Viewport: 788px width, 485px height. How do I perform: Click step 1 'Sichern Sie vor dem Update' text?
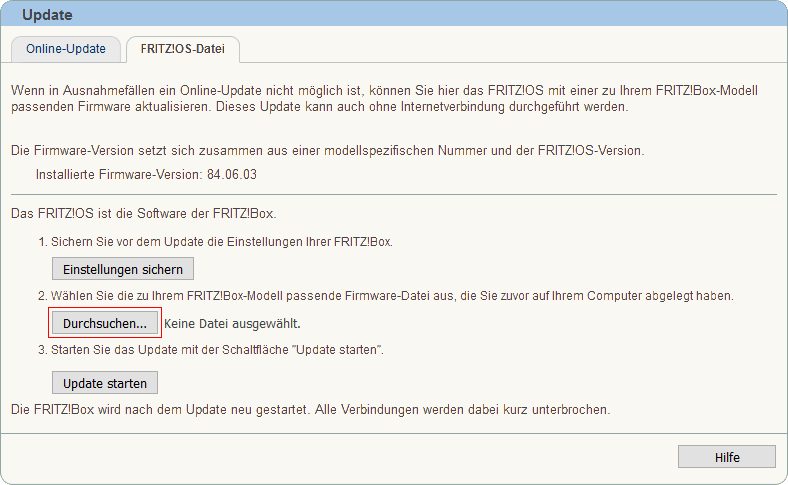[x=222, y=242]
